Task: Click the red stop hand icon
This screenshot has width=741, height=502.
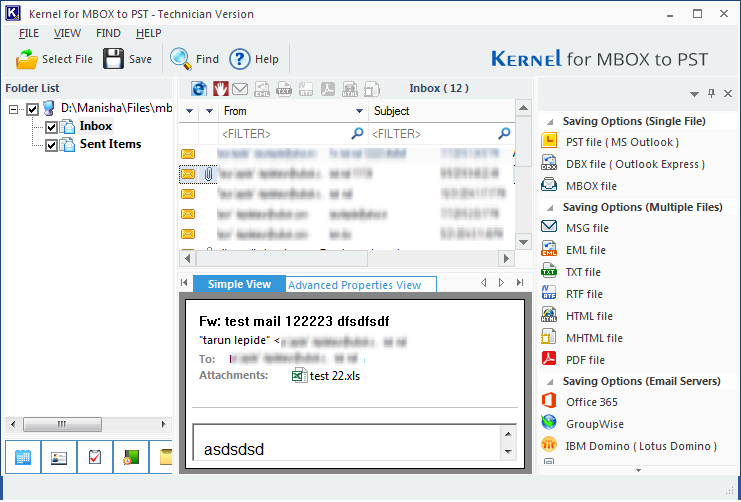Action: 220,88
